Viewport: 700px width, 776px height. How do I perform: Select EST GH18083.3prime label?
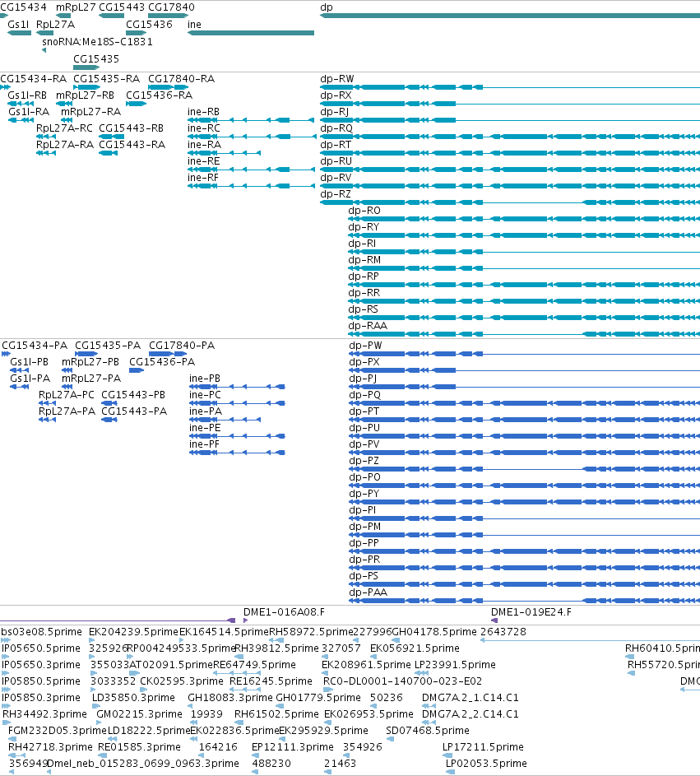pos(230,698)
